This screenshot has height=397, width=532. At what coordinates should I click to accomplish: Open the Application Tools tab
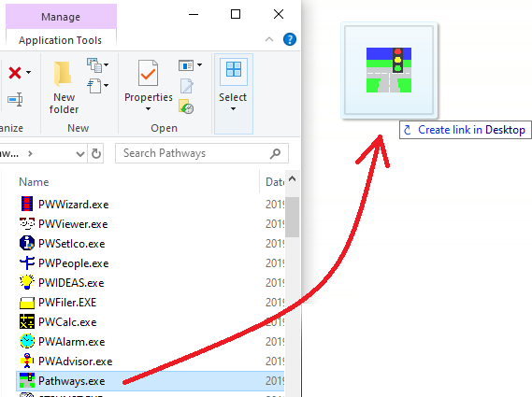pyautogui.click(x=61, y=40)
